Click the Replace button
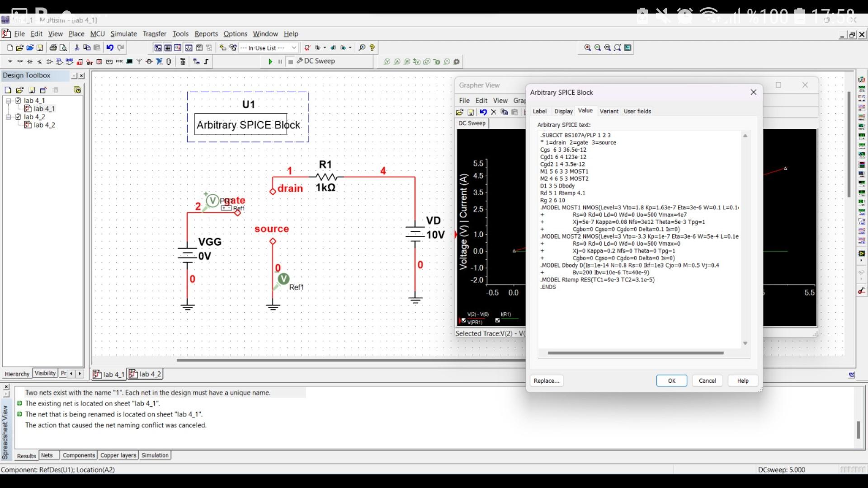The width and height of the screenshot is (868, 488). click(x=546, y=381)
